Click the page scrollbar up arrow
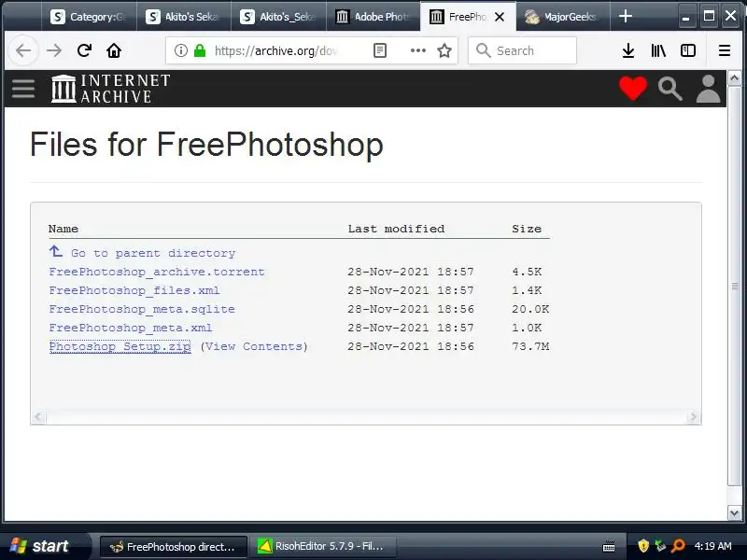The image size is (747, 560). (734, 78)
